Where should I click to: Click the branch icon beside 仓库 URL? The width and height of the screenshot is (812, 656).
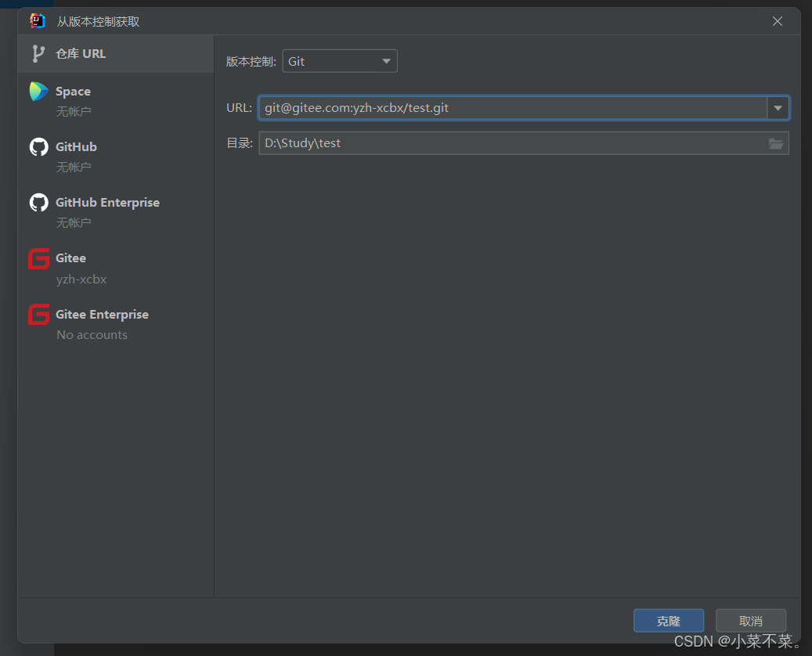coord(38,54)
